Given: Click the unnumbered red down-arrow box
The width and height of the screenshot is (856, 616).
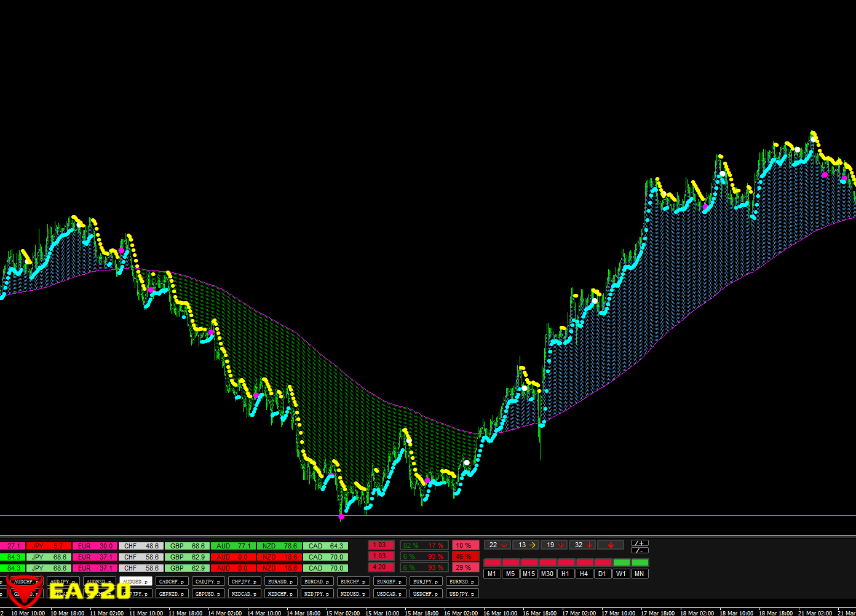Looking at the screenshot, I should pos(611,545).
